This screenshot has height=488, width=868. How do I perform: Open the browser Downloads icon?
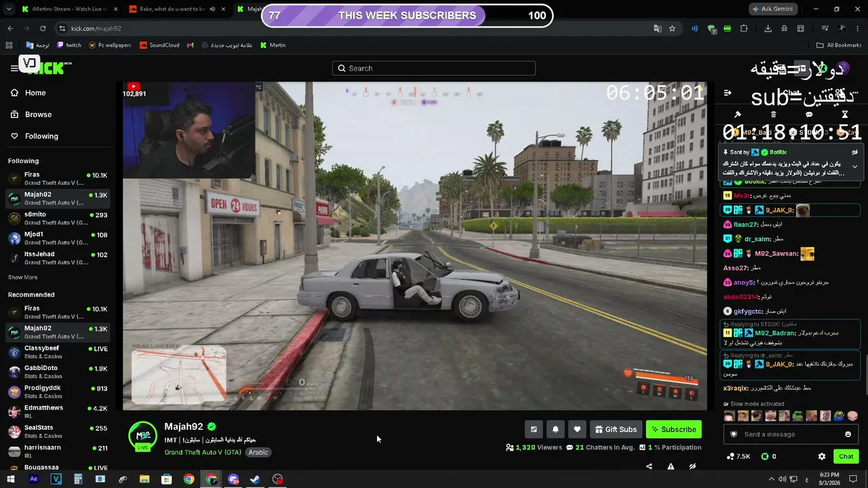pyautogui.click(x=768, y=28)
